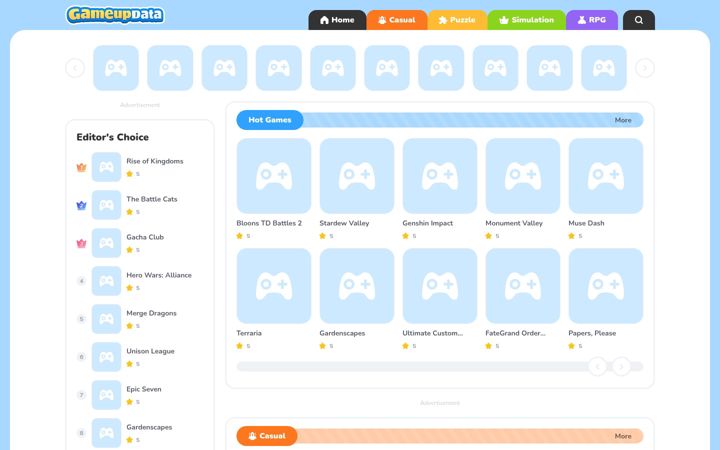Click the pink crown rank three badge
Viewport: 720px width, 450px height.
point(81,243)
